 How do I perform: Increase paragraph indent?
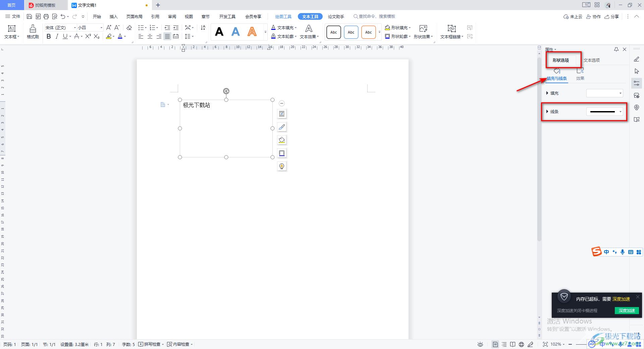[176, 28]
